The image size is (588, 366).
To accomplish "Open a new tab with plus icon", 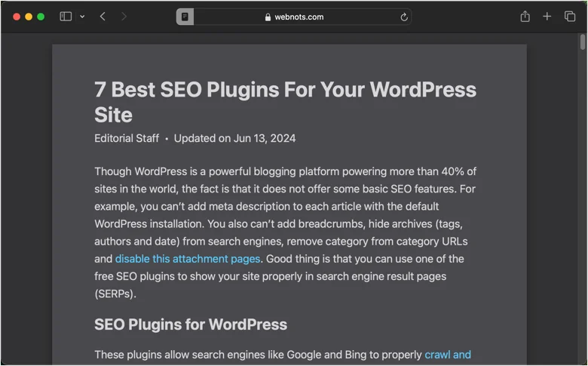I will pyautogui.click(x=547, y=16).
